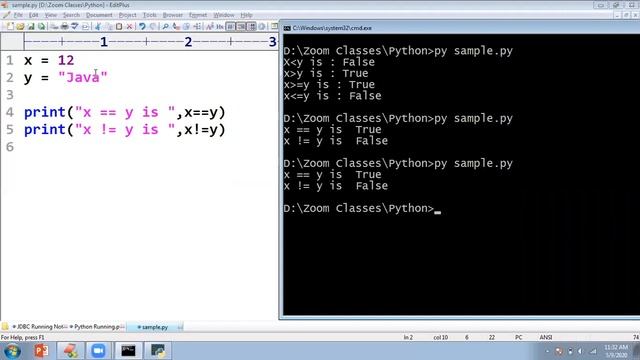Click the Replace icon in the toolbar
The image size is (640, 360).
[x=176, y=27]
